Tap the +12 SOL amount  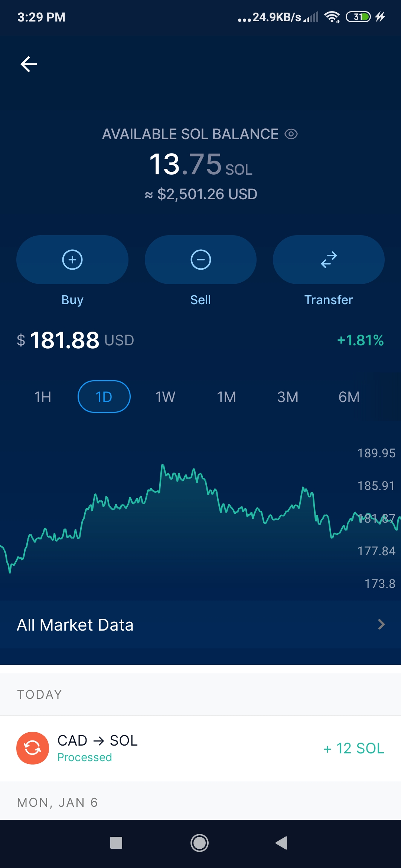(x=354, y=748)
